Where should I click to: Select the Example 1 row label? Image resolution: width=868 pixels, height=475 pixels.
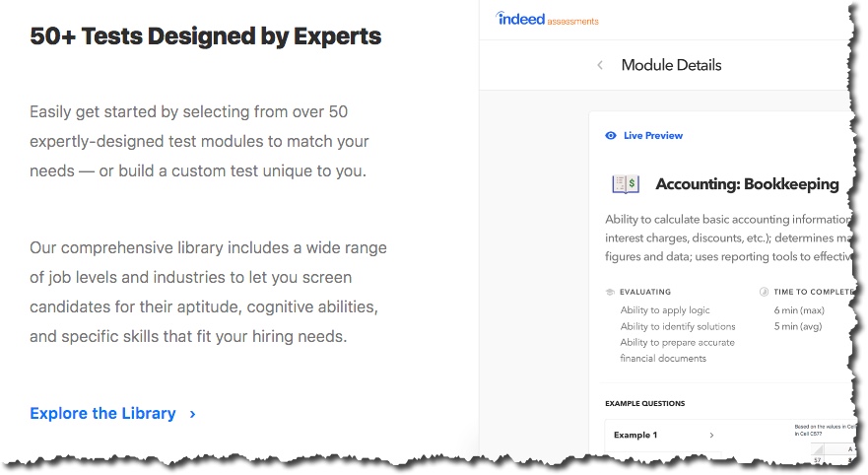tap(635, 435)
